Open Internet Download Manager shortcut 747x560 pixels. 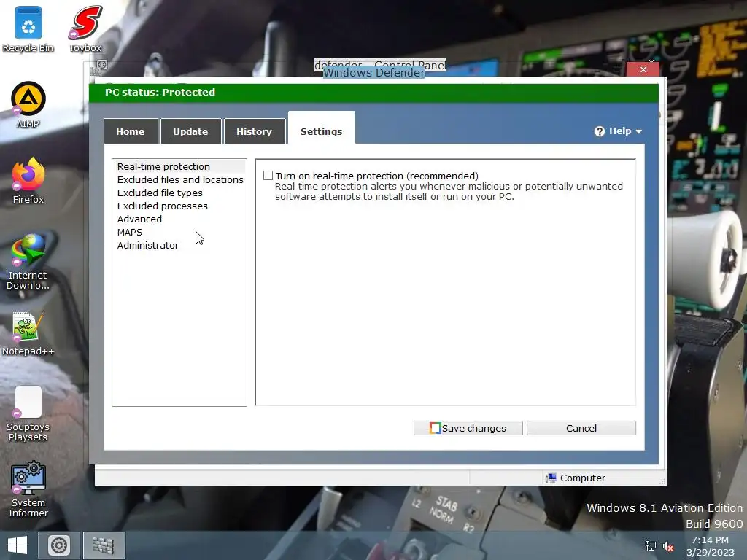[28, 262]
